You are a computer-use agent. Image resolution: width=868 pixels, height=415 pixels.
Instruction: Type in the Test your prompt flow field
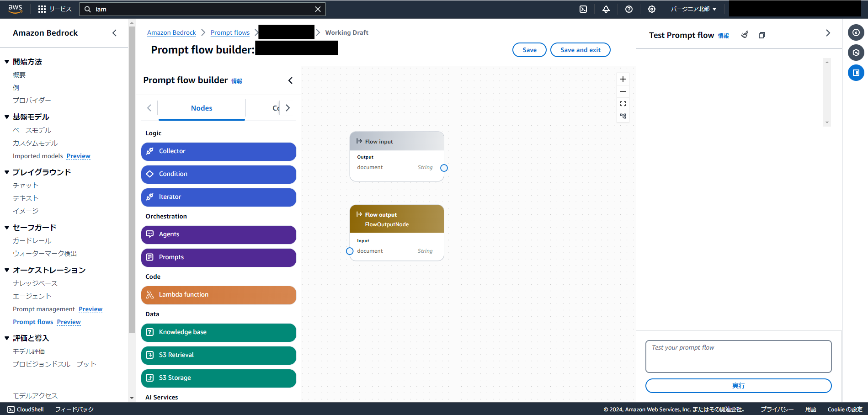pos(738,356)
